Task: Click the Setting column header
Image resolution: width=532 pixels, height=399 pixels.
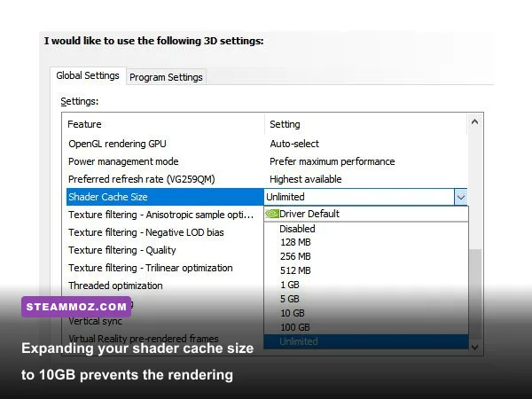Action: pyautogui.click(x=365, y=124)
